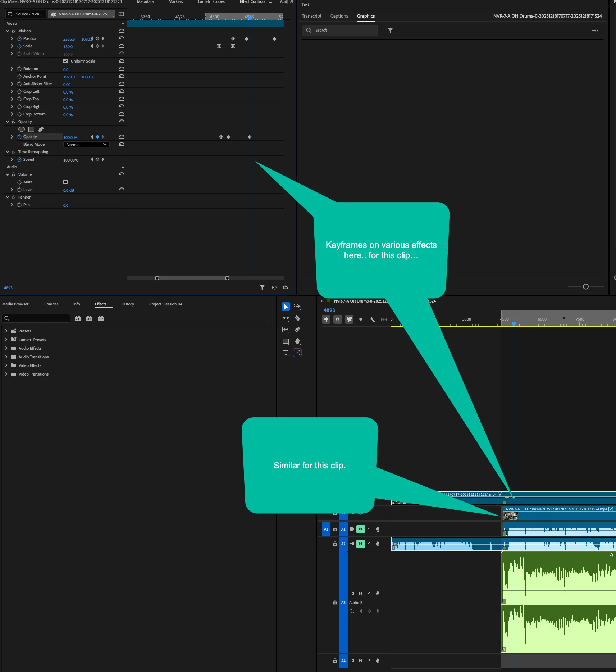Unmute track A1 with M button

pyautogui.click(x=360, y=529)
